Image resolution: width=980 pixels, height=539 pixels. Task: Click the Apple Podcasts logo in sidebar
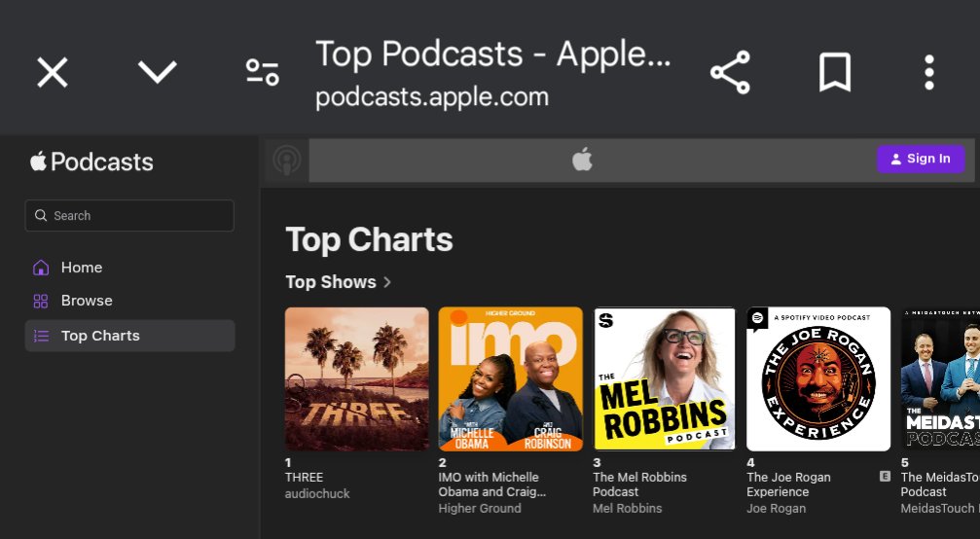click(91, 162)
